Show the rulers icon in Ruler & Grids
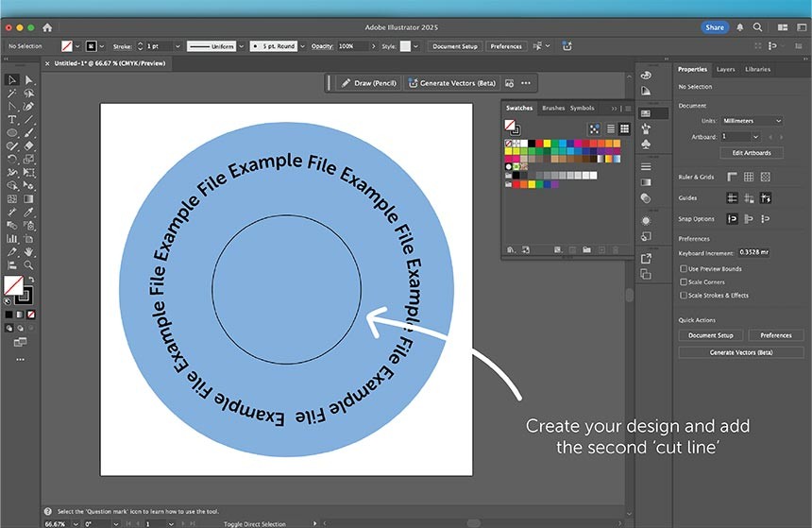 (x=732, y=178)
